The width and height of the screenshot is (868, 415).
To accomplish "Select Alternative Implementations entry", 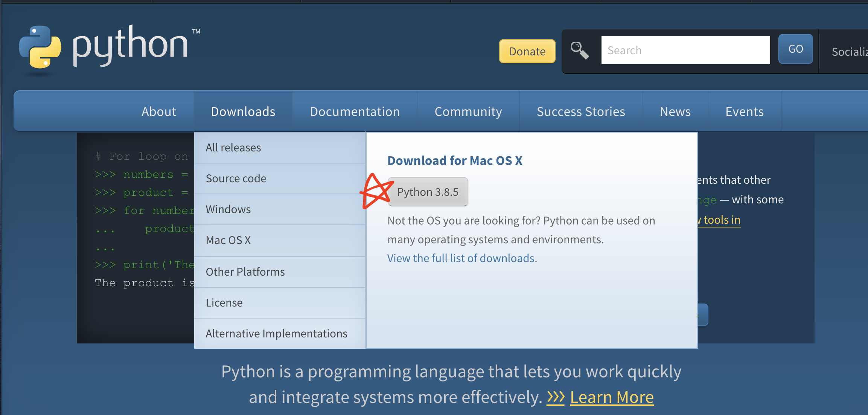I will tap(276, 334).
